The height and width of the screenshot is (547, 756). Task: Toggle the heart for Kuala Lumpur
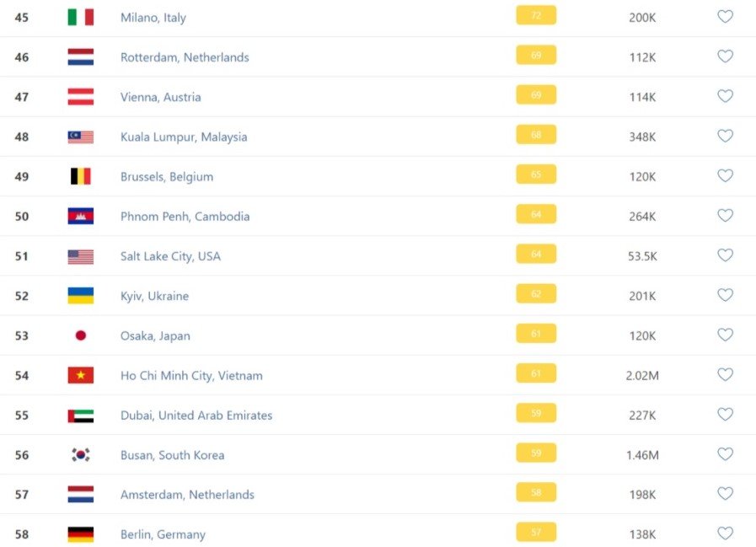pyautogui.click(x=725, y=136)
